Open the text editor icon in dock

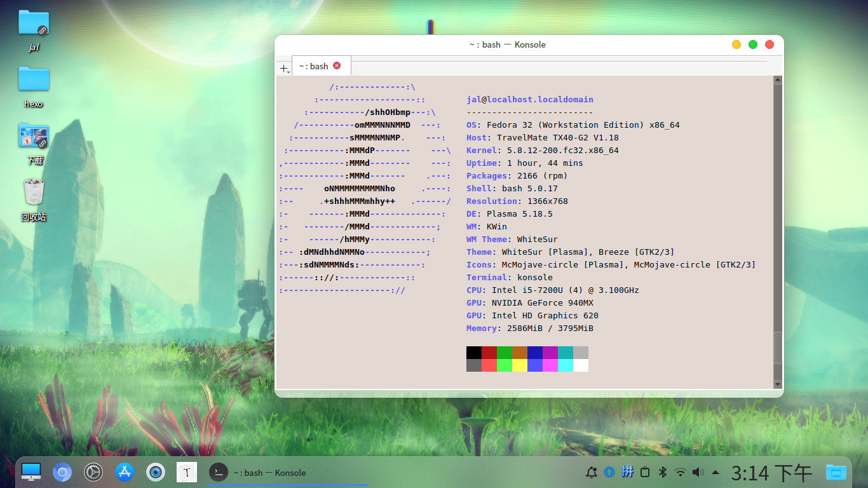[187, 472]
